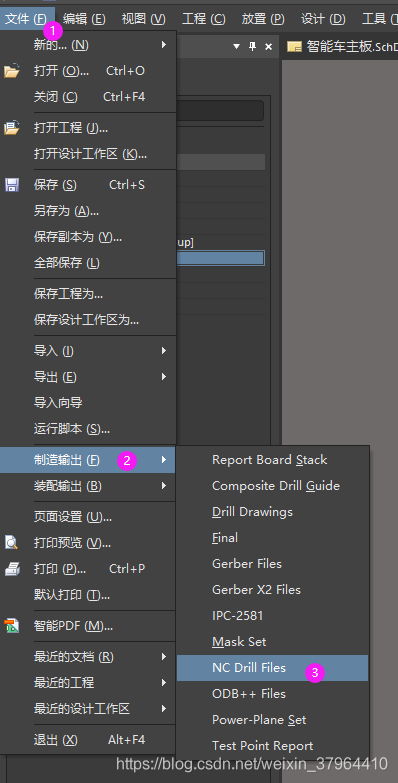Open the 编辑 (E) menu

84,19
